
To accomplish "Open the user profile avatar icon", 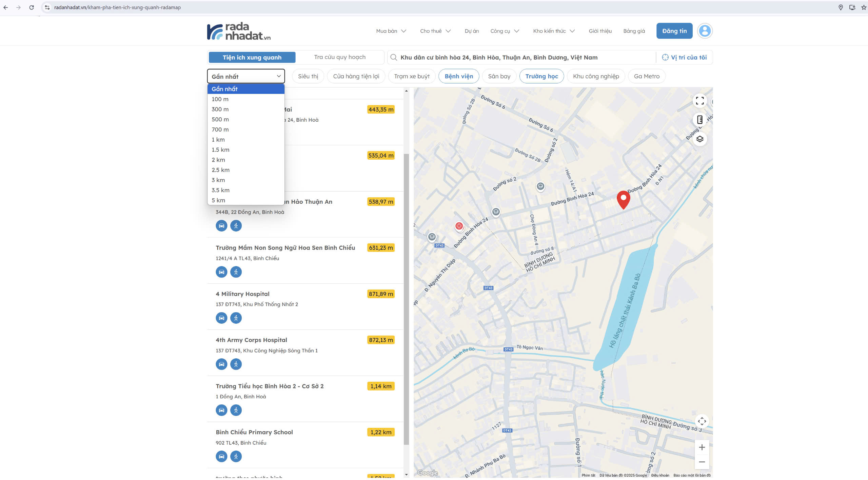I will point(705,31).
